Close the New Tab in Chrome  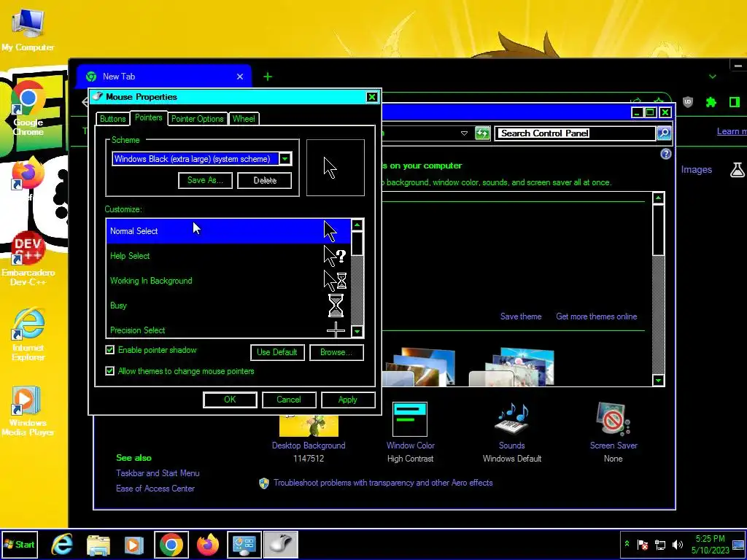coord(239,76)
